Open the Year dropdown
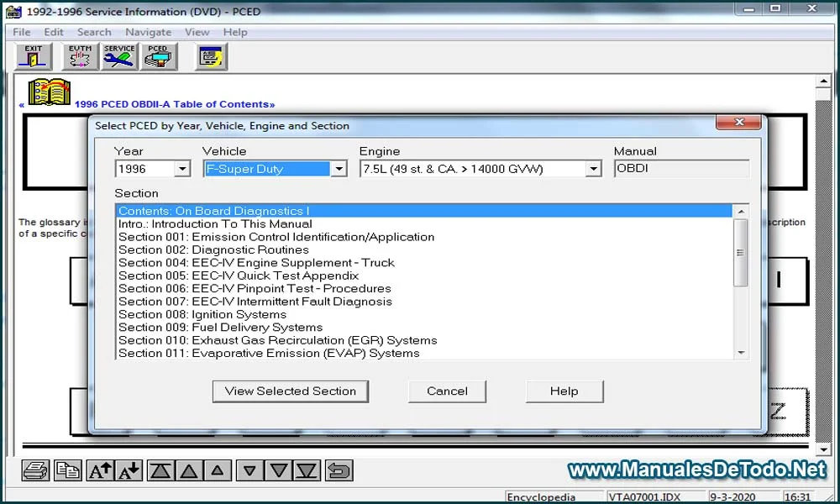The image size is (840, 504). point(182,169)
